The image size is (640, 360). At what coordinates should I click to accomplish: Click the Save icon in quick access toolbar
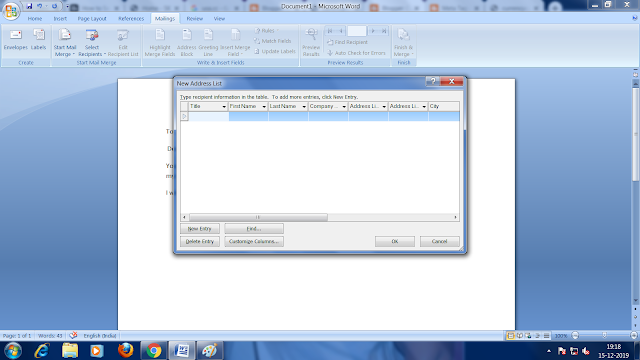click(29, 6)
